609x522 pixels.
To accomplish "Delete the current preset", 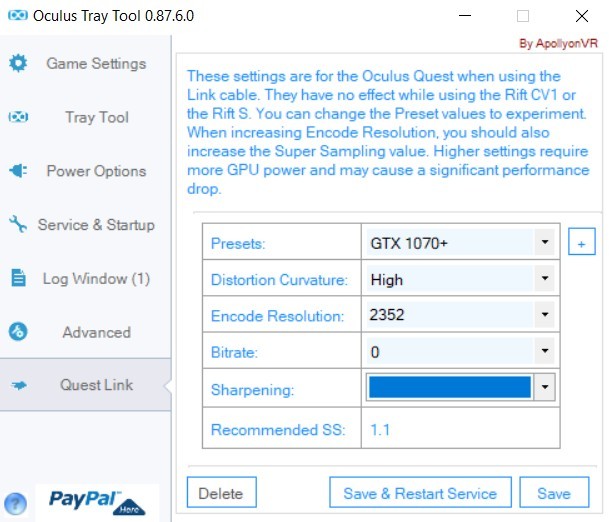I will click(x=221, y=492).
